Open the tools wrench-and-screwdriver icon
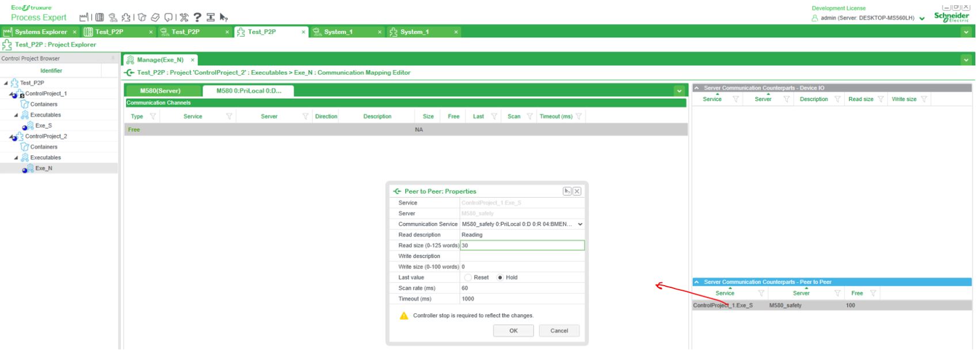 click(x=184, y=17)
